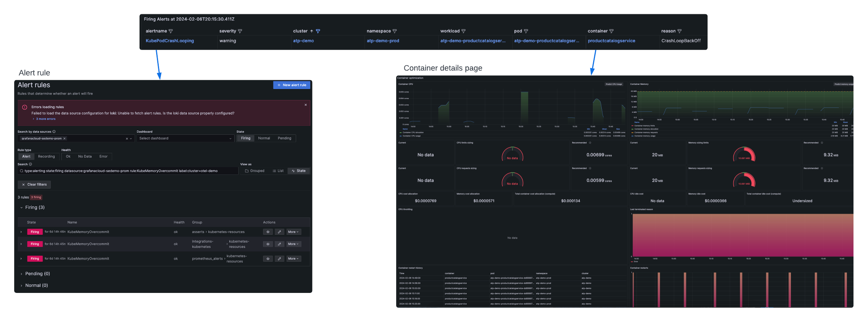
Task: Switch alert state filter to Pending
Action: point(284,138)
